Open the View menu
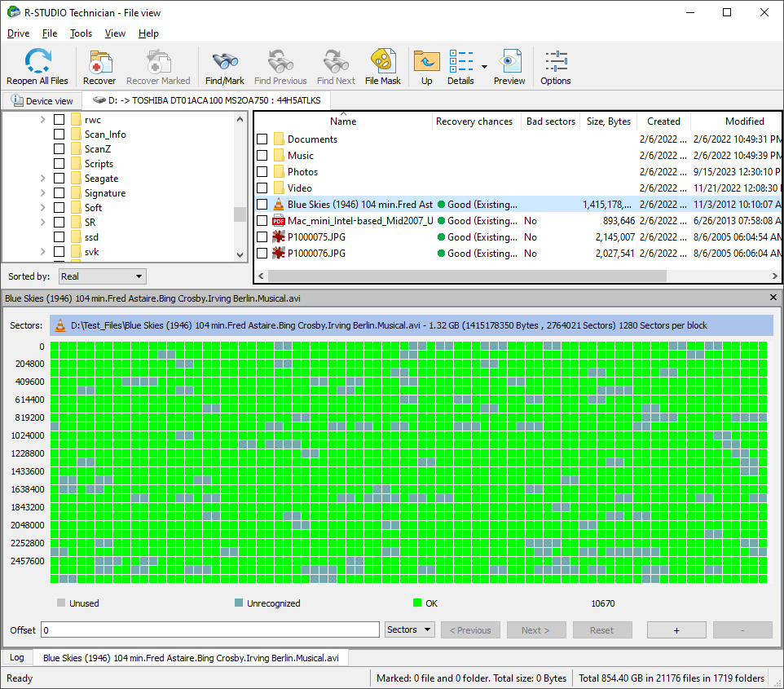Viewport: 784px width, 689px height. pos(115,33)
